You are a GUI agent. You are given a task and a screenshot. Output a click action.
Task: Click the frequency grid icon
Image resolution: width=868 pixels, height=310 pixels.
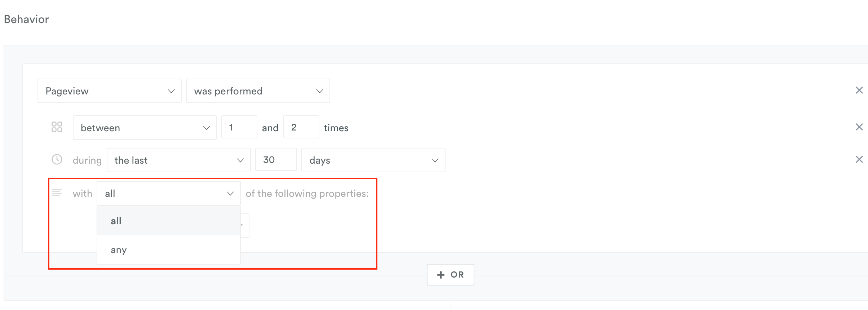pos(57,127)
